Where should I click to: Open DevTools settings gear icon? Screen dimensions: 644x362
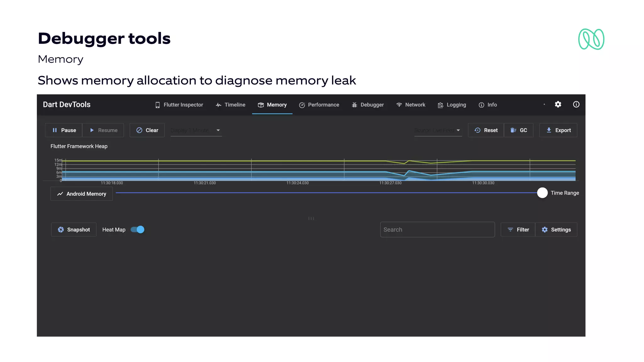tap(558, 104)
